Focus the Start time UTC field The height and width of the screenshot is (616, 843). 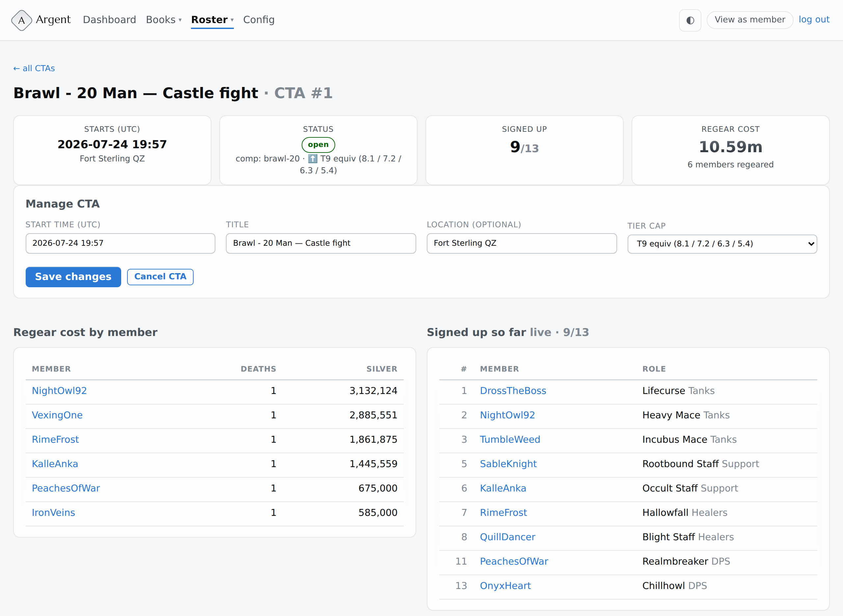[x=120, y=243]
